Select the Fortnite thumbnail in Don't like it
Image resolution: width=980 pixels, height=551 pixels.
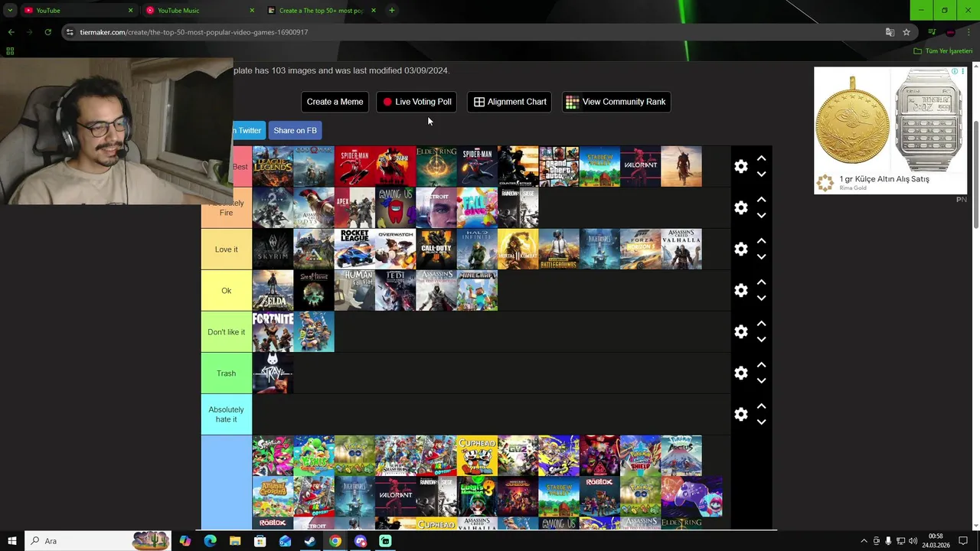point(273,331)
